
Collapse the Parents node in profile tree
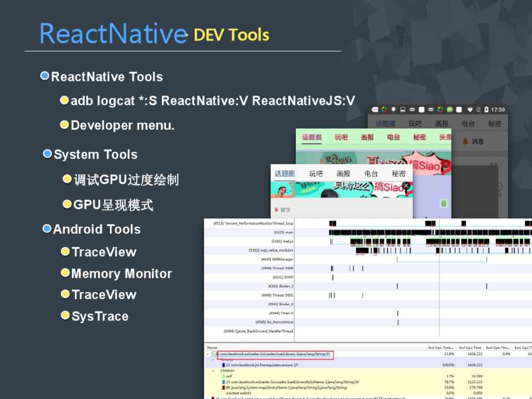[x=213, y=359]
